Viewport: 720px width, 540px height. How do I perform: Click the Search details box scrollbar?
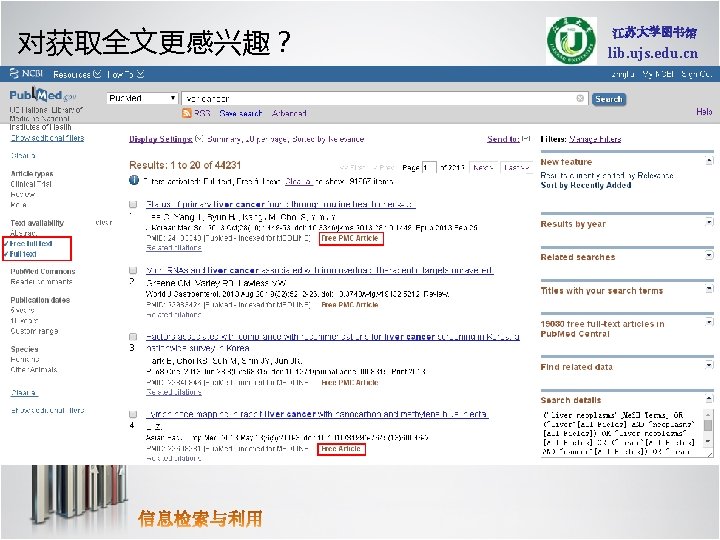708,428
